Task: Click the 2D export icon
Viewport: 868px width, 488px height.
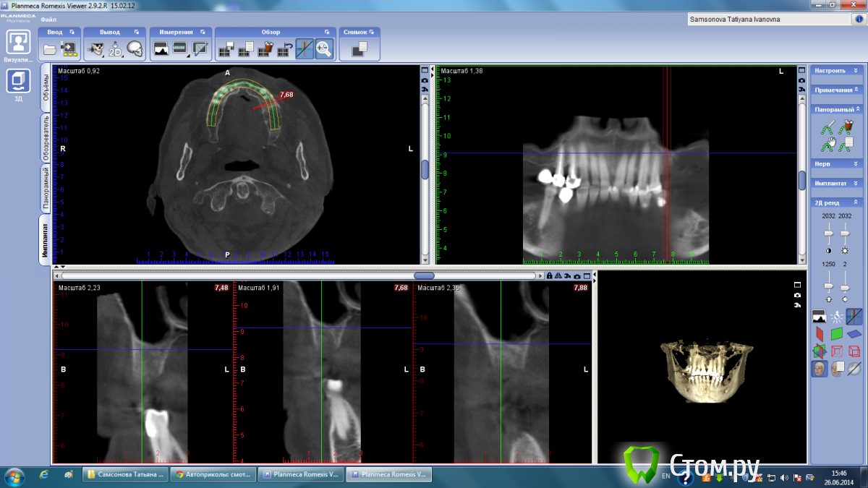Action: pyautogui.click(x=116, y=49)
